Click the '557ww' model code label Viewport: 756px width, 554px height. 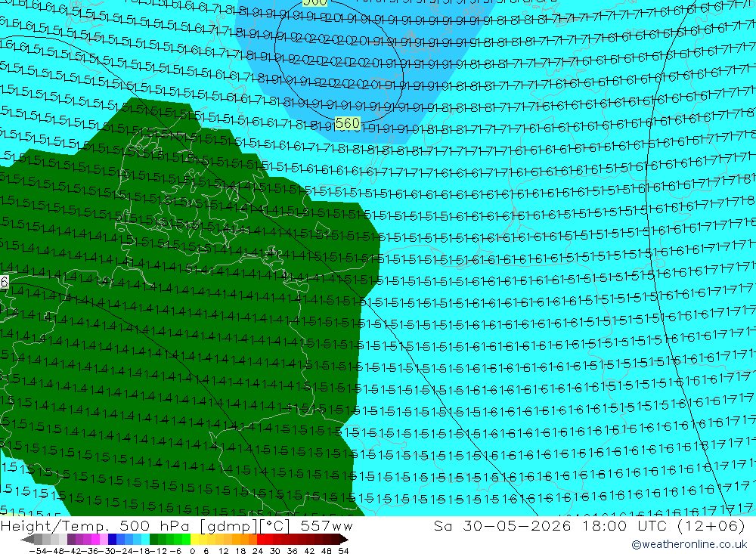(327, 525)
